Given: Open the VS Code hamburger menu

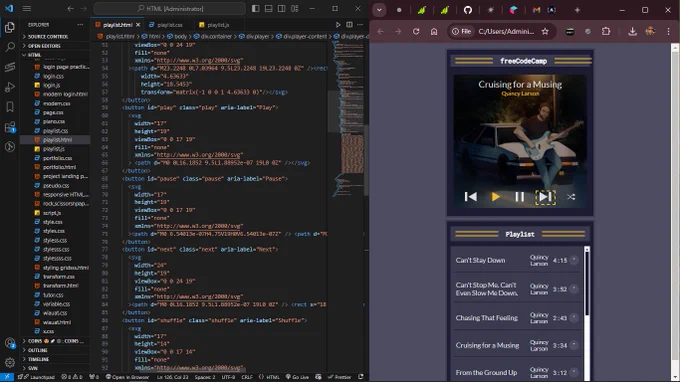Looking at the screenshot, I should click(x=26, y=9).
